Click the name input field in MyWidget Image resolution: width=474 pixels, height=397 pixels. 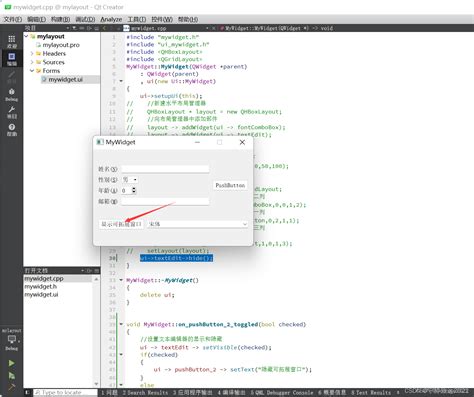(165, 169)
